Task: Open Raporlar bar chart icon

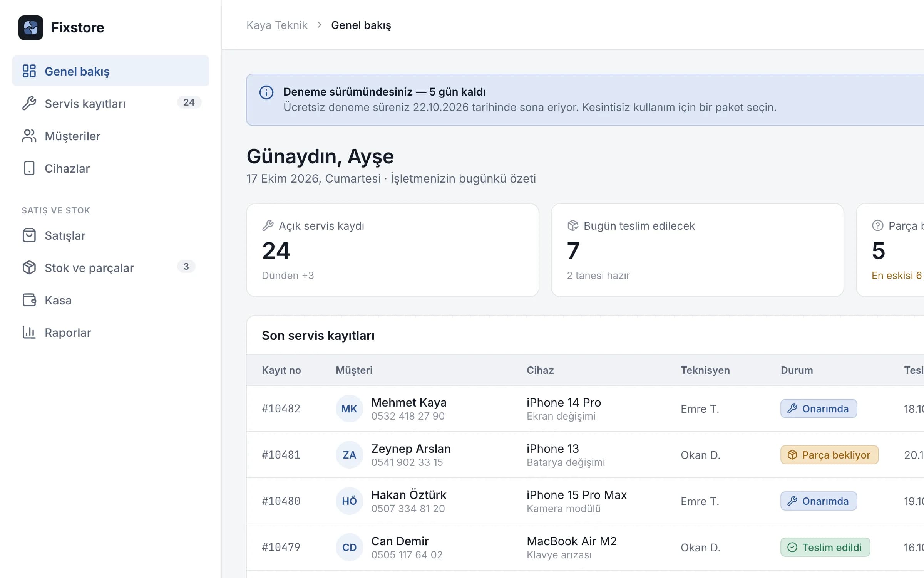Action: [29, 333]
